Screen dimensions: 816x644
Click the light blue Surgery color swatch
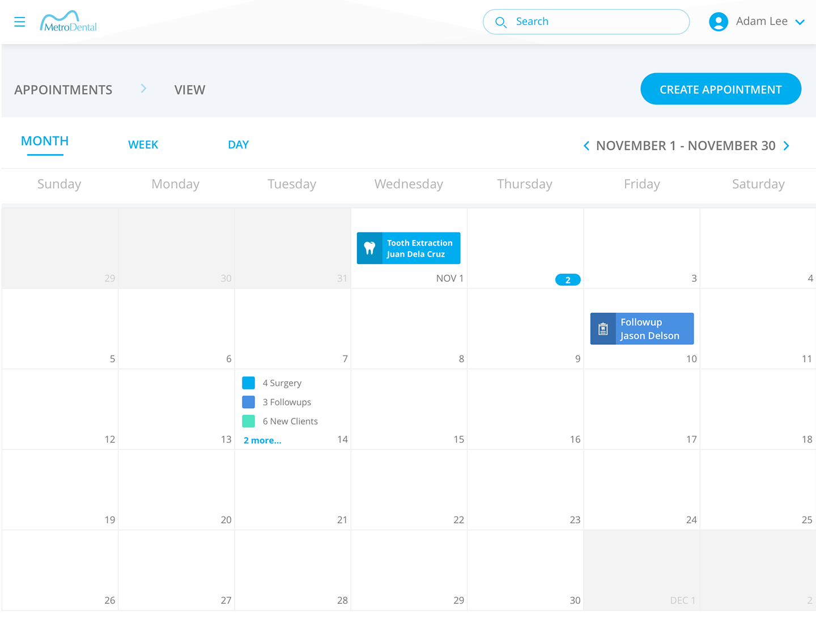[x=248, y=383]
